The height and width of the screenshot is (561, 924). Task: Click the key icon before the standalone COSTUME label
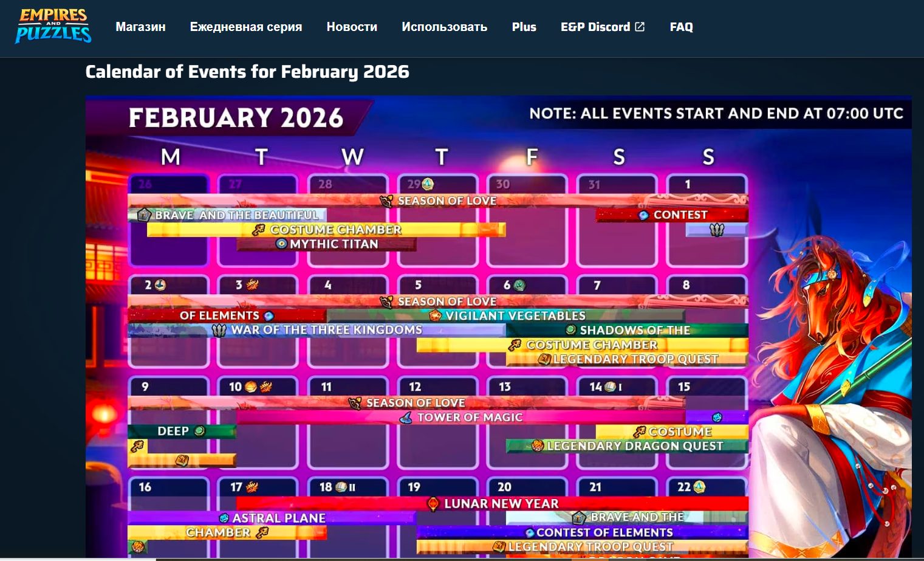click(x=639, y=432)
